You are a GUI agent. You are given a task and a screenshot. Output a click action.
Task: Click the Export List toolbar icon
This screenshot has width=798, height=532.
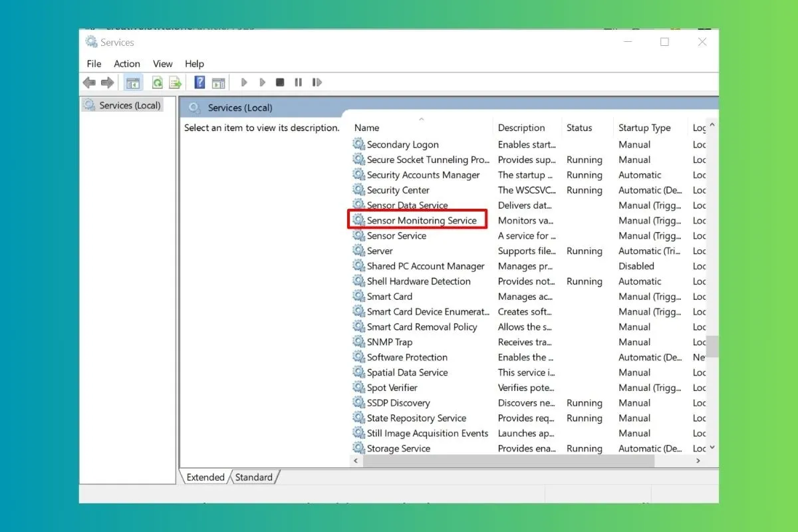click(x=175, y=82)
